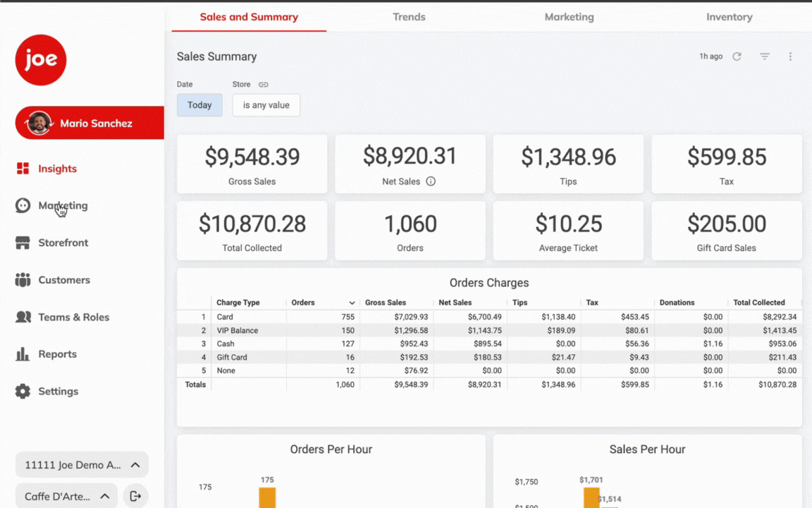Click Mario Sanchez's avatar photo
The image size is (812, 508).
pyautogui.click(x=39, y=123)
